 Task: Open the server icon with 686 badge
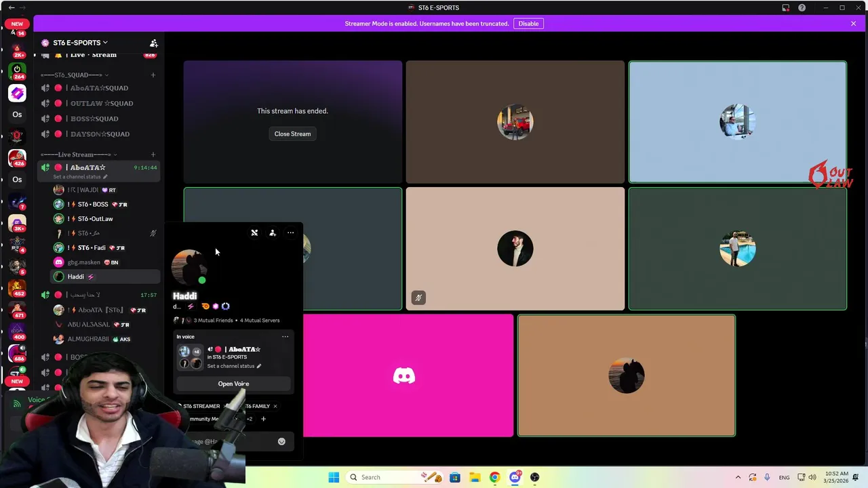click(x=17, y=353)
